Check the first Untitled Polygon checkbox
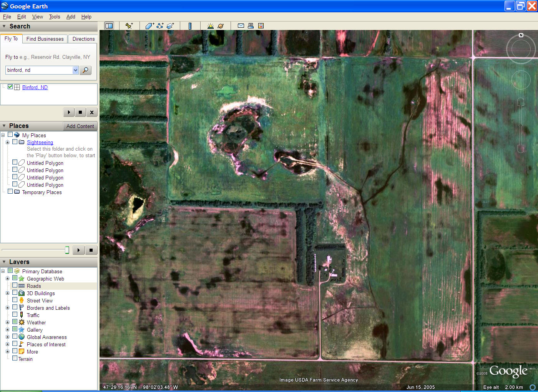The height and width of the screenshot is (392, 538). pyautogui.click(x=15, y=163)
